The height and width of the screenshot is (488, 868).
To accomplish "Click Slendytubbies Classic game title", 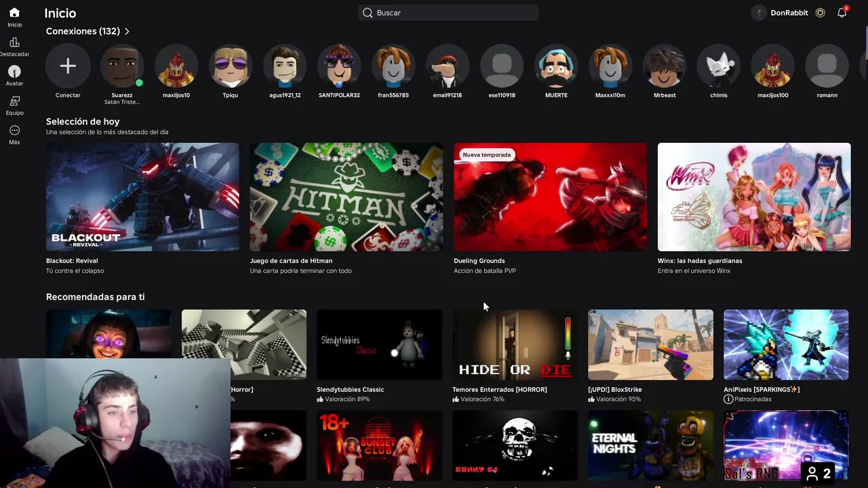I will 351,390.
